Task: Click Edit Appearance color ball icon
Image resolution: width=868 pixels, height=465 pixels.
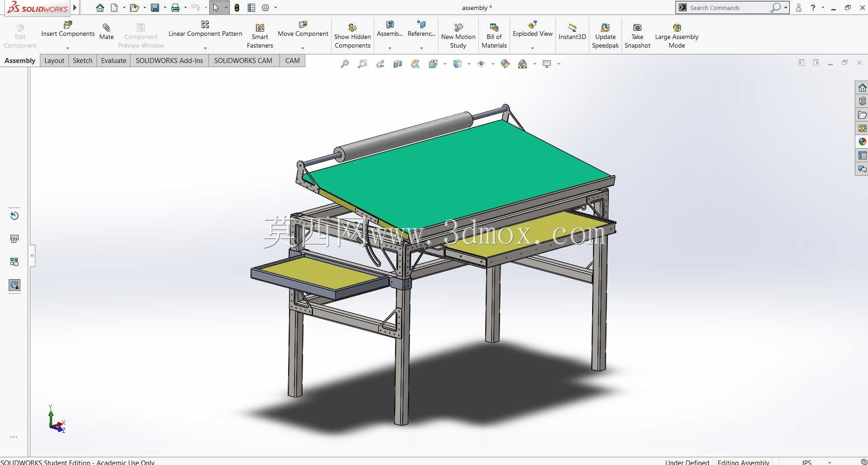Action: pos(505,64)
